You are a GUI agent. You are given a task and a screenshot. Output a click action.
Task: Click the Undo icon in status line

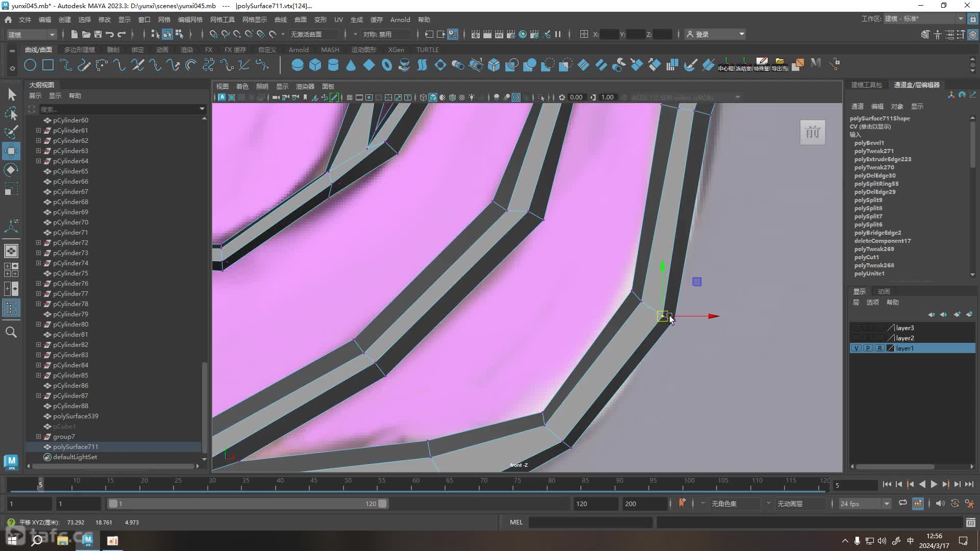(x=109, y=34)
